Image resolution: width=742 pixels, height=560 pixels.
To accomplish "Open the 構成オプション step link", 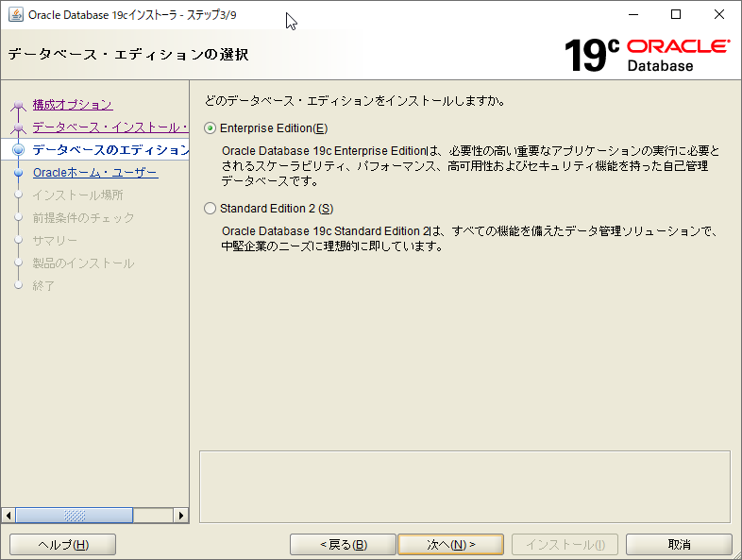I will [73, 105].
